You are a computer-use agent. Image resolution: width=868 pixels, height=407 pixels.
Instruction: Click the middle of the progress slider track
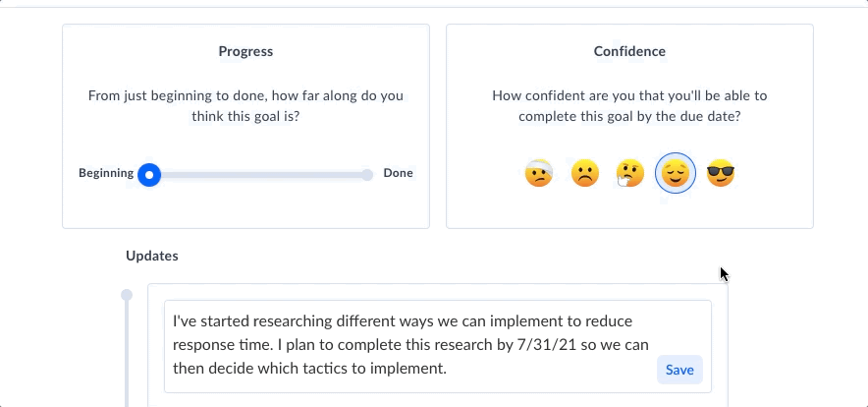coord(258,175)
